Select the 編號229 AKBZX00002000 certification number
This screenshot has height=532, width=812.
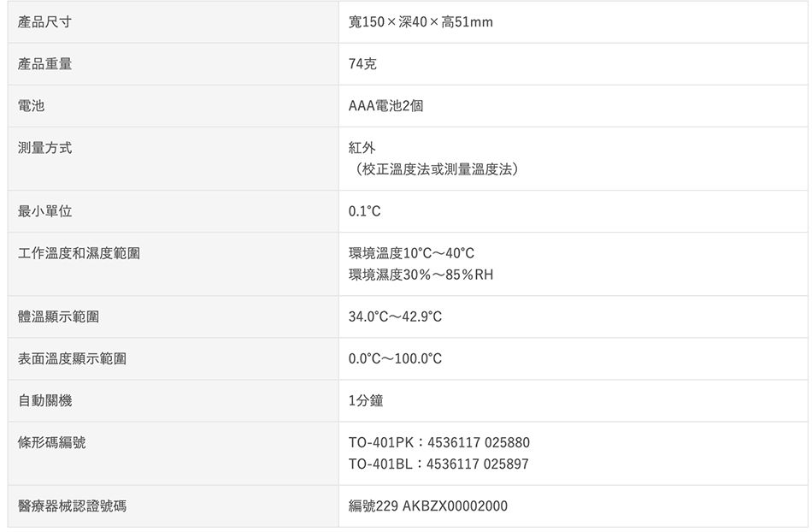tap(427, 505)
